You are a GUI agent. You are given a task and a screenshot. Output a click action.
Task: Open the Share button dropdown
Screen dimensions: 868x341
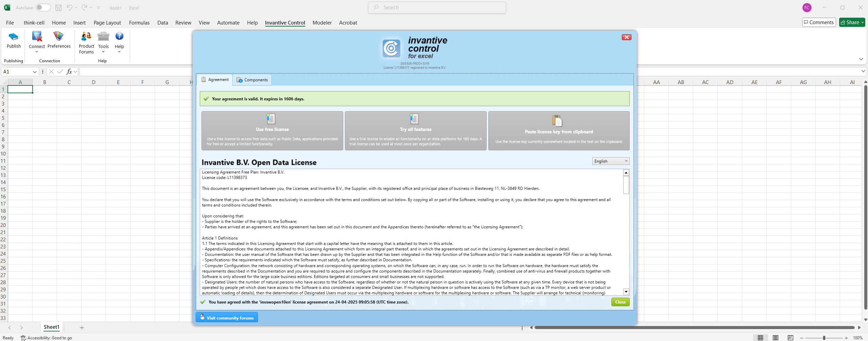(863, 22)
